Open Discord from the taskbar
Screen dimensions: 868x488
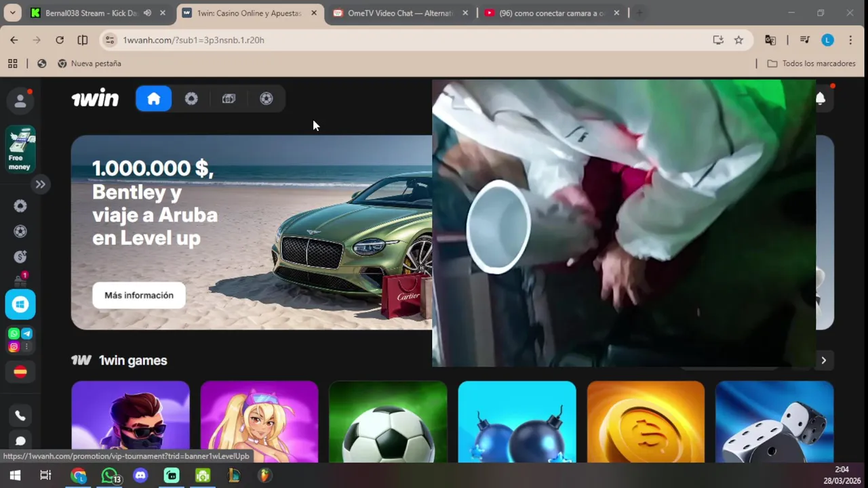pyautogui.click(x=140, y=476)
